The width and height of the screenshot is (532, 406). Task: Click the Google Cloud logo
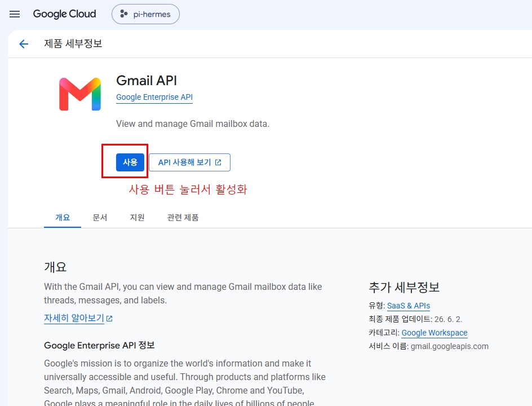pyautogui.click(x=64, y=14)
